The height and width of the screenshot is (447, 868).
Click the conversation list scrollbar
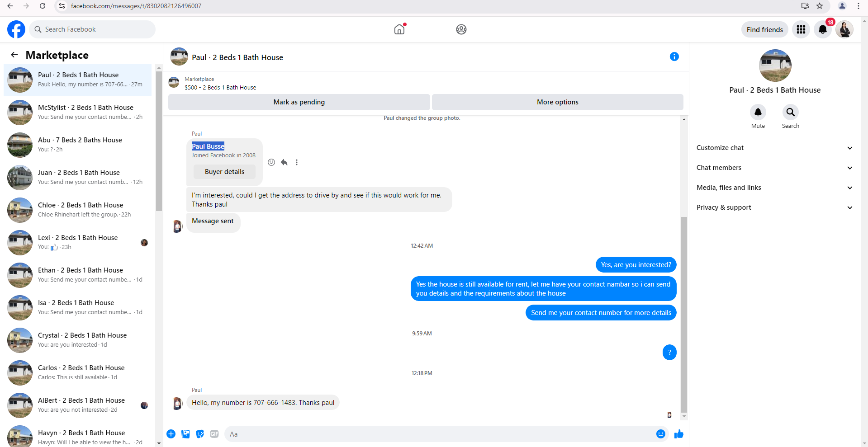click(x=159, y=141)
